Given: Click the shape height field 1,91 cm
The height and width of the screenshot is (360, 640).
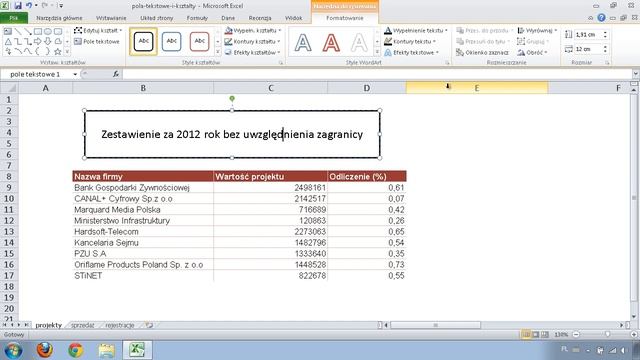Looking at the screenshot, I should point(587,35).
